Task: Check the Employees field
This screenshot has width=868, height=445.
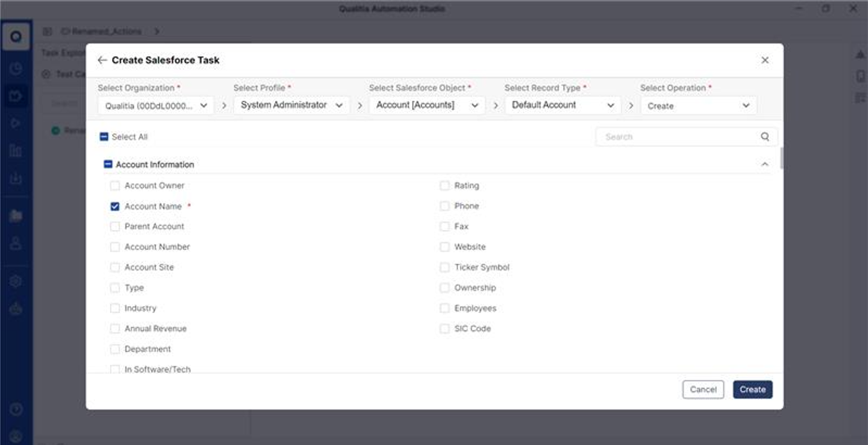Action: point(444,308)
